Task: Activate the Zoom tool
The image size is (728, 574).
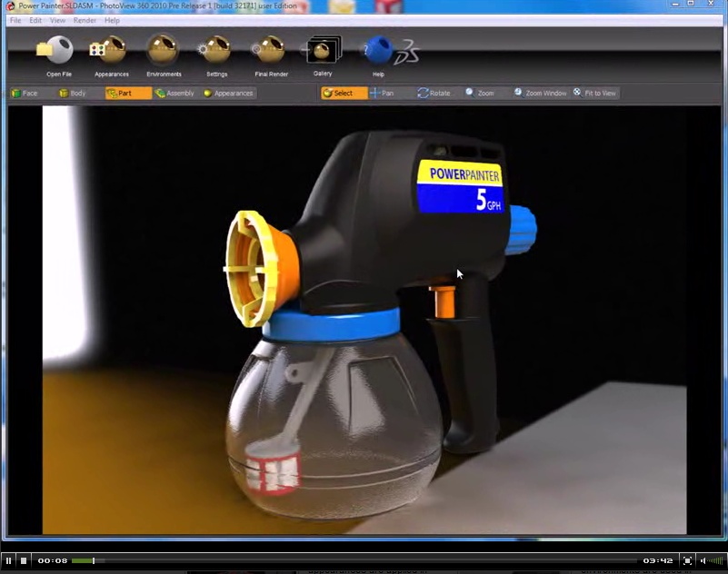Action: (480, 94)
